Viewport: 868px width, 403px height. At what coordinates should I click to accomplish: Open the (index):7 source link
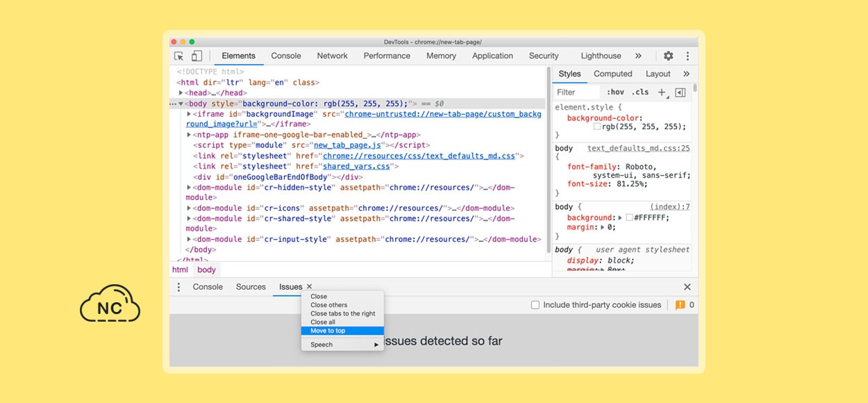tap(670, 206)
